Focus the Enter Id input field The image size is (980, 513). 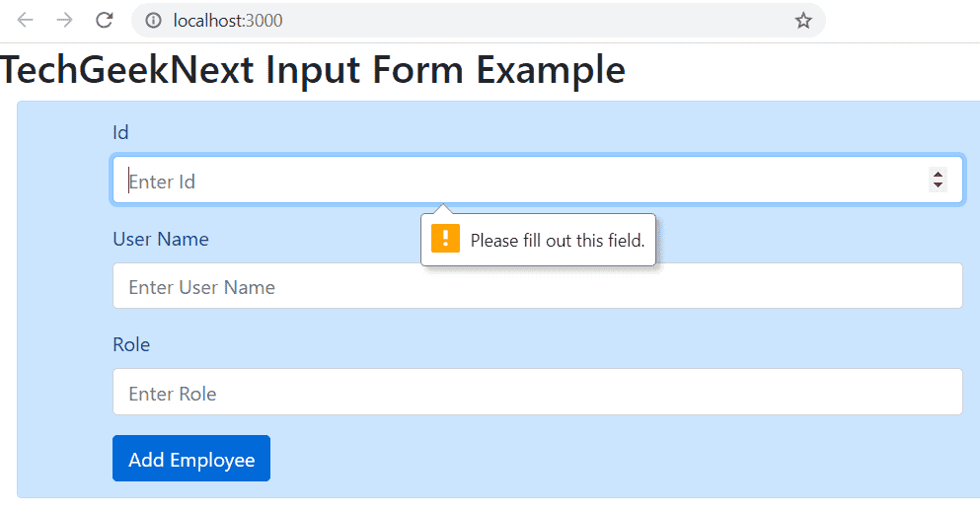click(538, 181)
